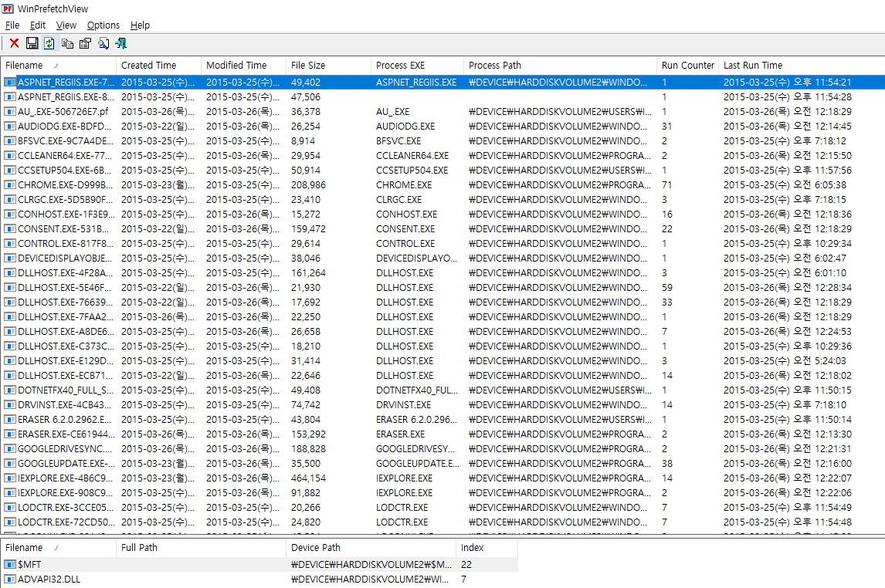Screen dimensions: 885x588
Task: Open the File menu
Action: (12, 25)
